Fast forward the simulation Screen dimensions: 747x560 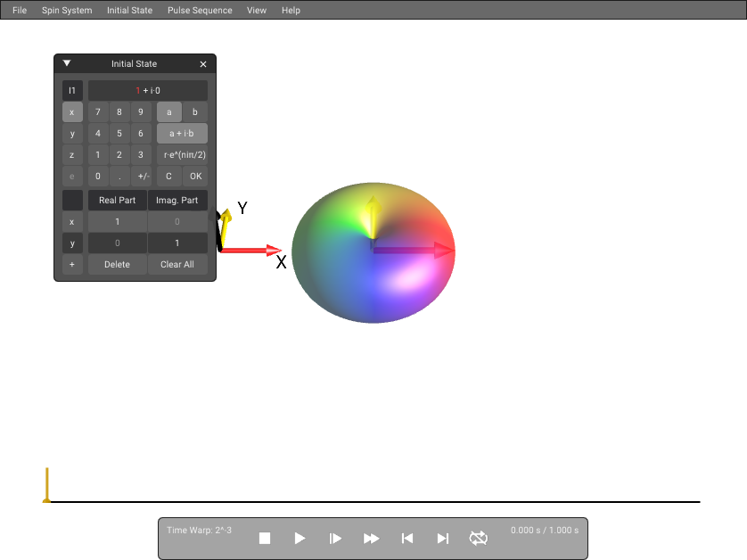click(x=371, y=538)
